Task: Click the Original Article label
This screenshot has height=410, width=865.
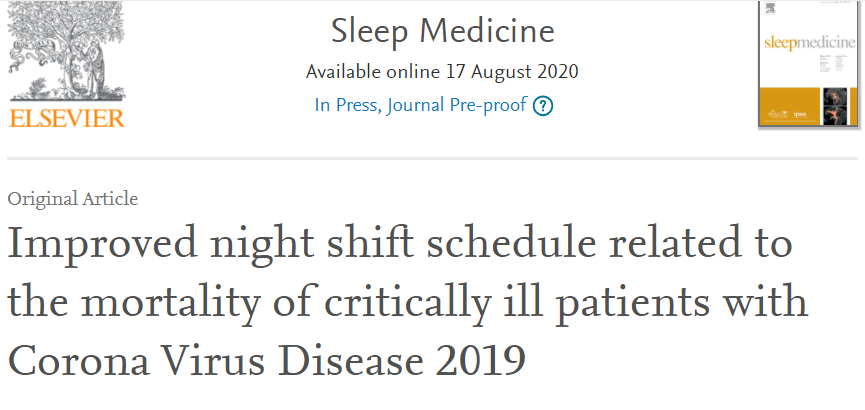Action: click(x=72, y=198)
